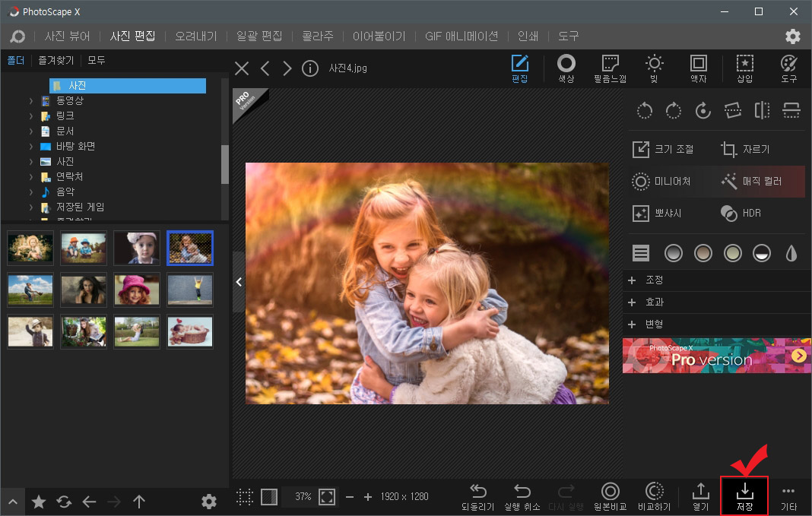812x516 pixels.
Task: Open the 필름느낌 (Film) effects tab
Action: click(x=610, y=68)
